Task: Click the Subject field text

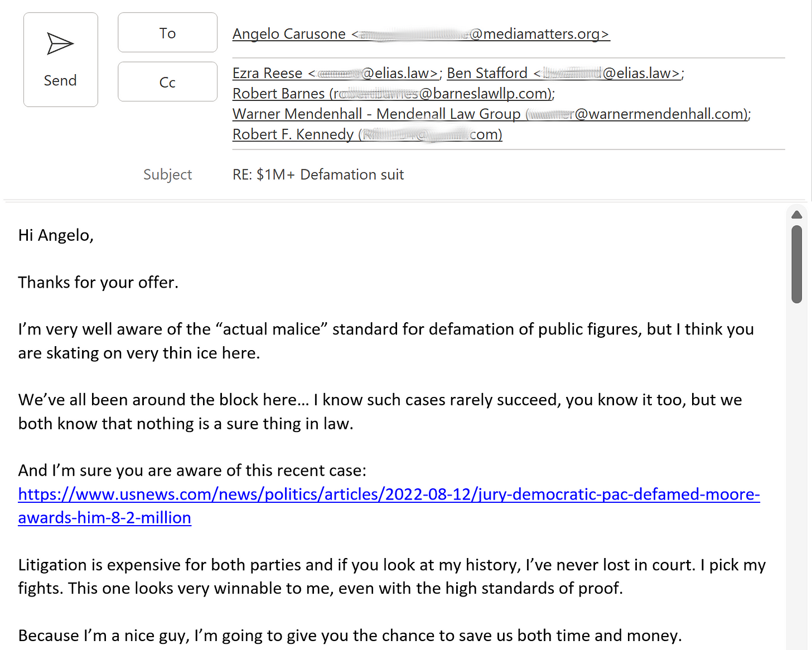Action: coord(318,175)
